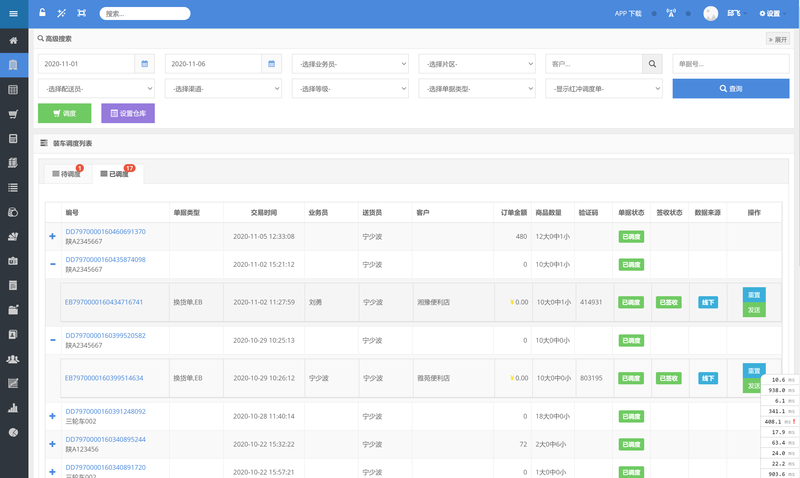Open the Home icon in sidebar
This screenshot has height=478, width=800.
pos(14,40)
